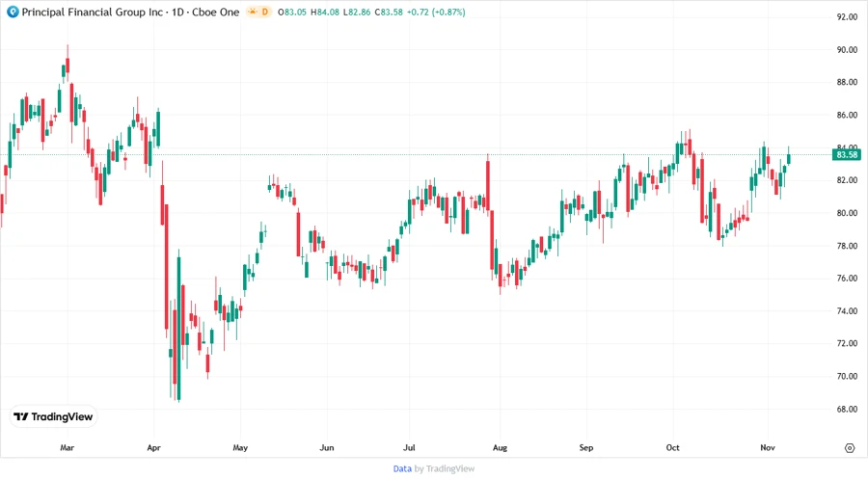This screenshot has height=480, width=868.
Task: Click the open value O83.05
Action: click(x=291, y=12)
